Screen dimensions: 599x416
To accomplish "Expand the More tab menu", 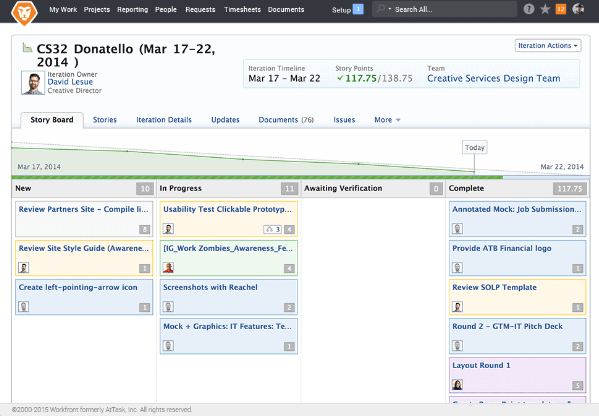I will pos(387,120).
